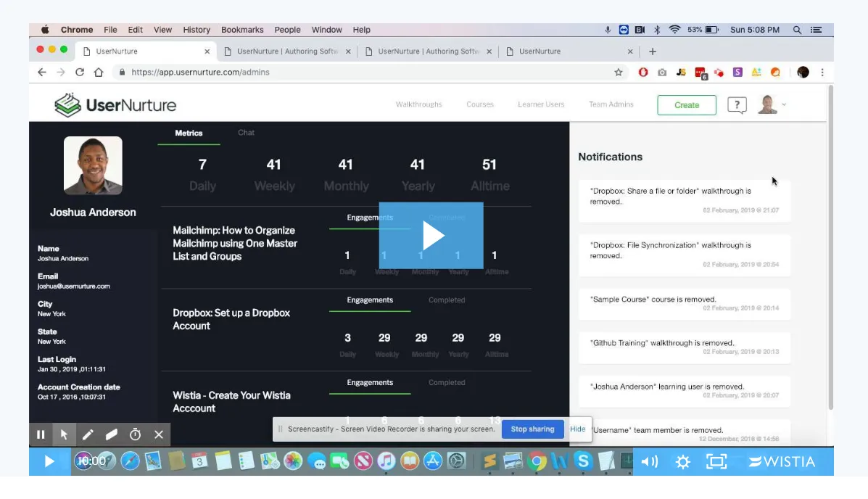Open the Chrome profile avatar
868x499 pixels.
pos(803,72)
